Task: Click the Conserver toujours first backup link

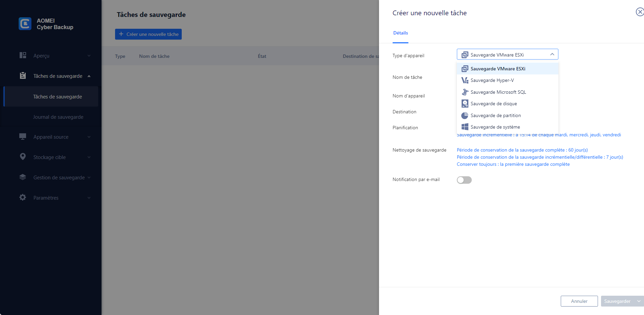Action: [513, 164]
